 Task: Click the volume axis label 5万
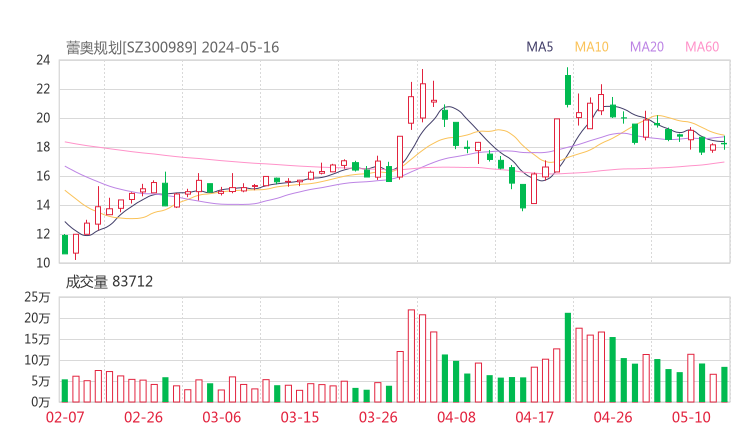(x=41, y=381)
